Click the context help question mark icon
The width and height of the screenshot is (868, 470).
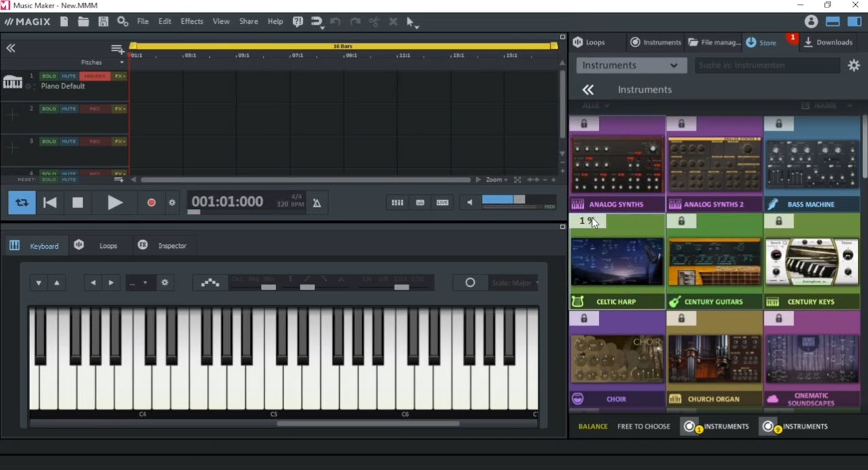[x=298, y=22]
